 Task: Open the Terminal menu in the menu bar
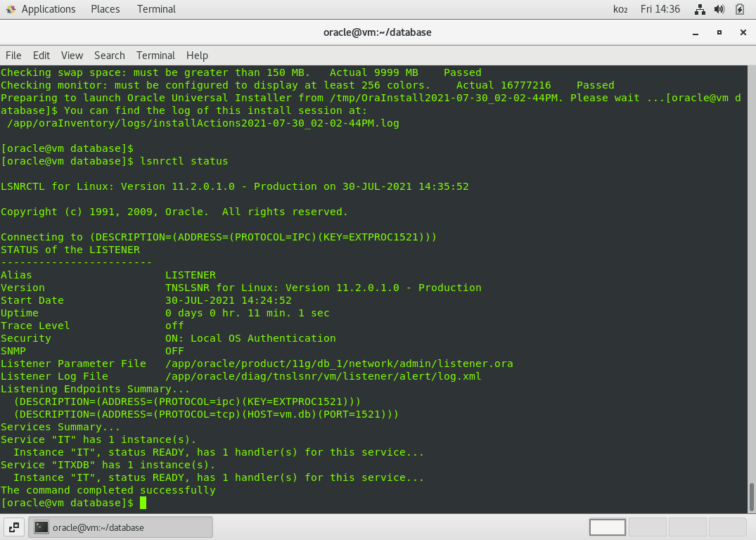pyautogui.click(x=155, y=56)
